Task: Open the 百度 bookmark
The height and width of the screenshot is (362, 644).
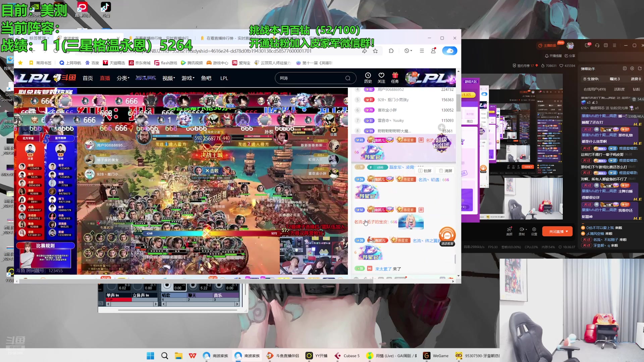Action: pos(92,63)
